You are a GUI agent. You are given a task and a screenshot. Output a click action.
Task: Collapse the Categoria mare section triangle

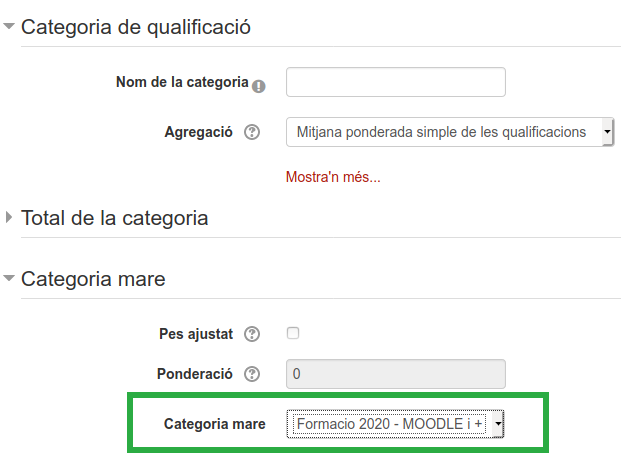pyautogui.click(x=10, y=280)
